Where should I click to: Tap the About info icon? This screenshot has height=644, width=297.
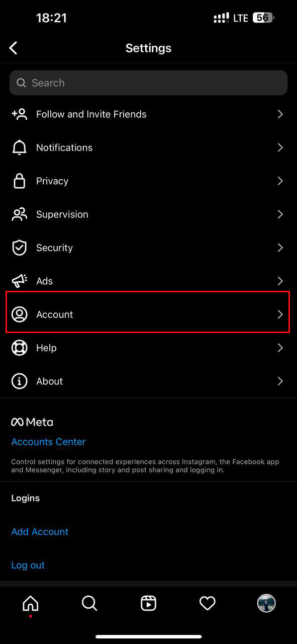point(19,381)
